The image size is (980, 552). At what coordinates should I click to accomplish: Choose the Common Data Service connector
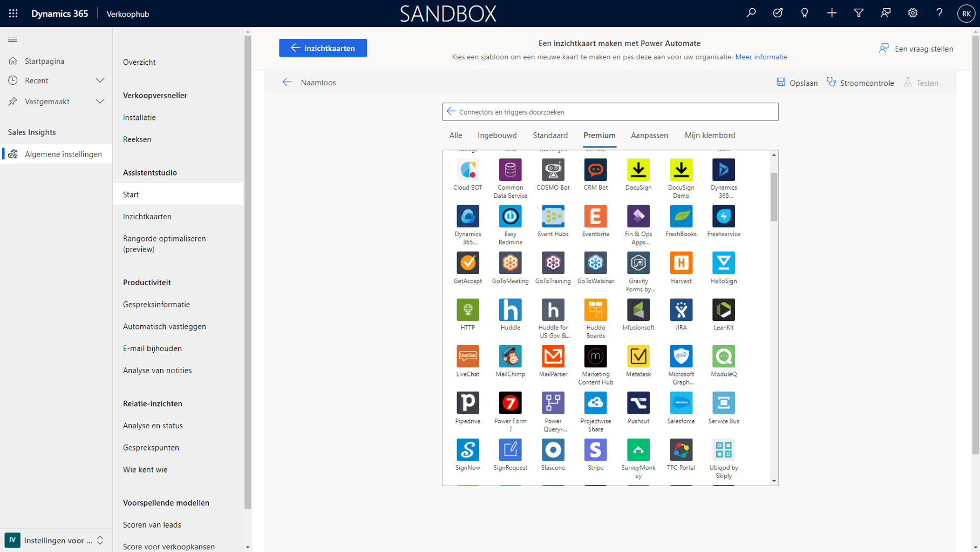pyautogui.click(x=510, y=170)
